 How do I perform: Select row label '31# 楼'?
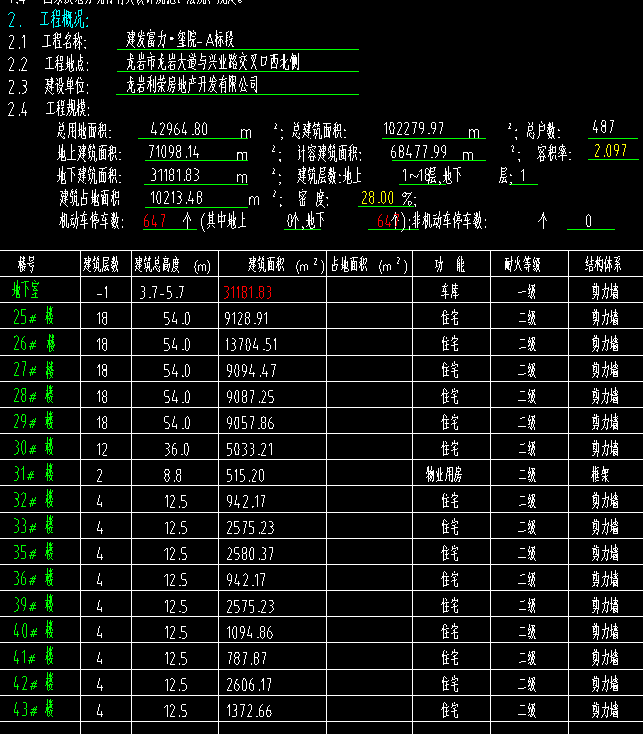pyautogui.click(x=33, y=474)
